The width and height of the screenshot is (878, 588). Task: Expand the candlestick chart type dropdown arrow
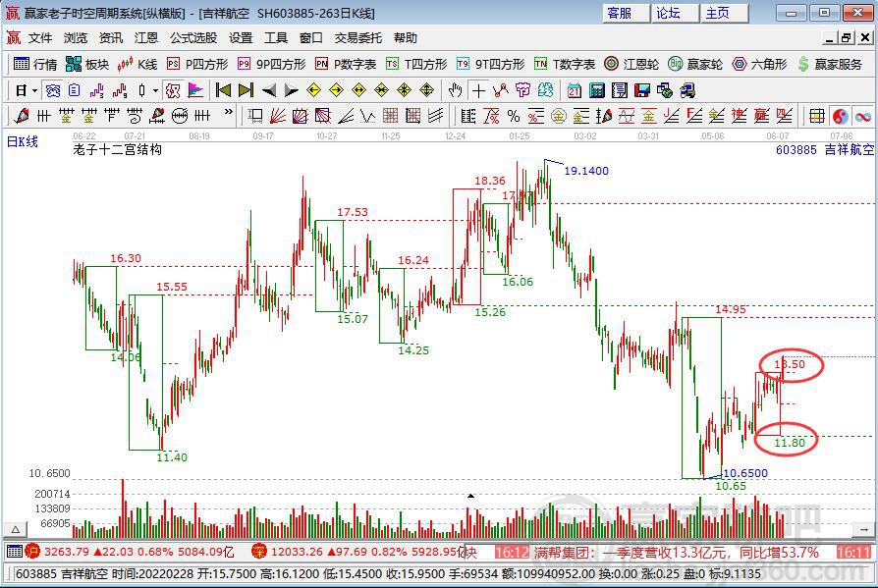(156, 90)
